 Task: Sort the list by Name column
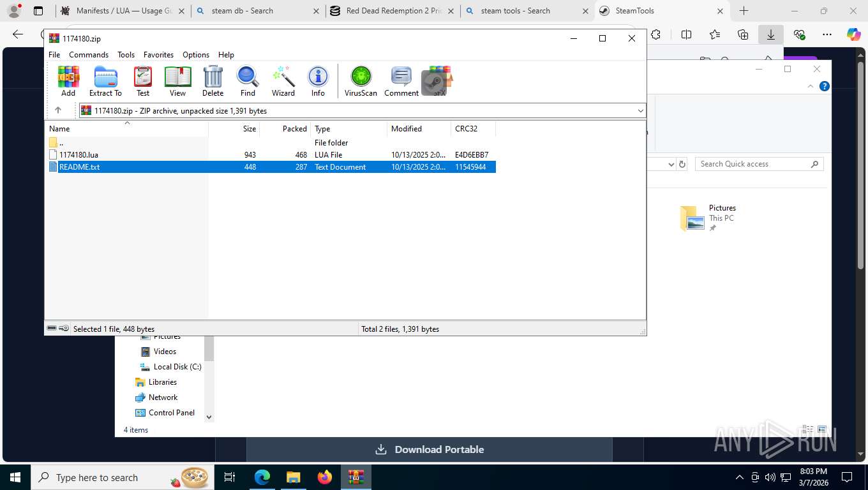click(126, 128)
